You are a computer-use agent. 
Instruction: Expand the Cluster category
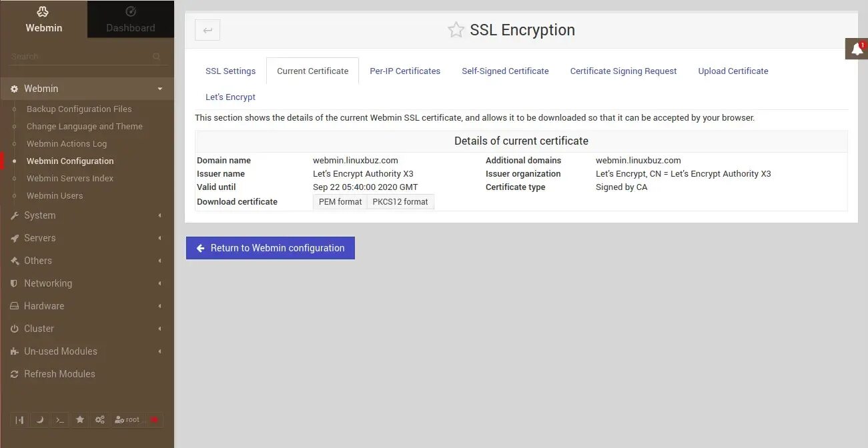[87, 329]
